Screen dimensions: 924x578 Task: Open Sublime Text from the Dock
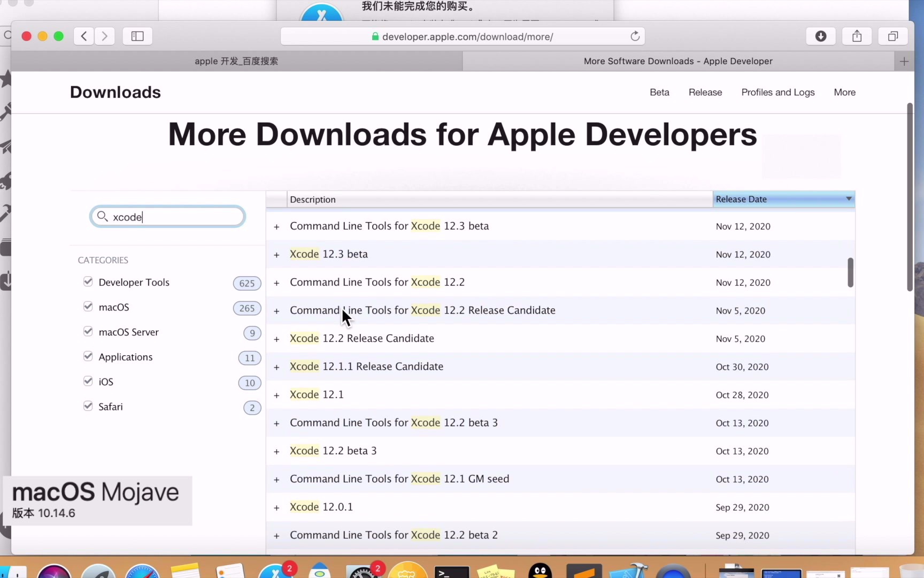tap(584, 572)
